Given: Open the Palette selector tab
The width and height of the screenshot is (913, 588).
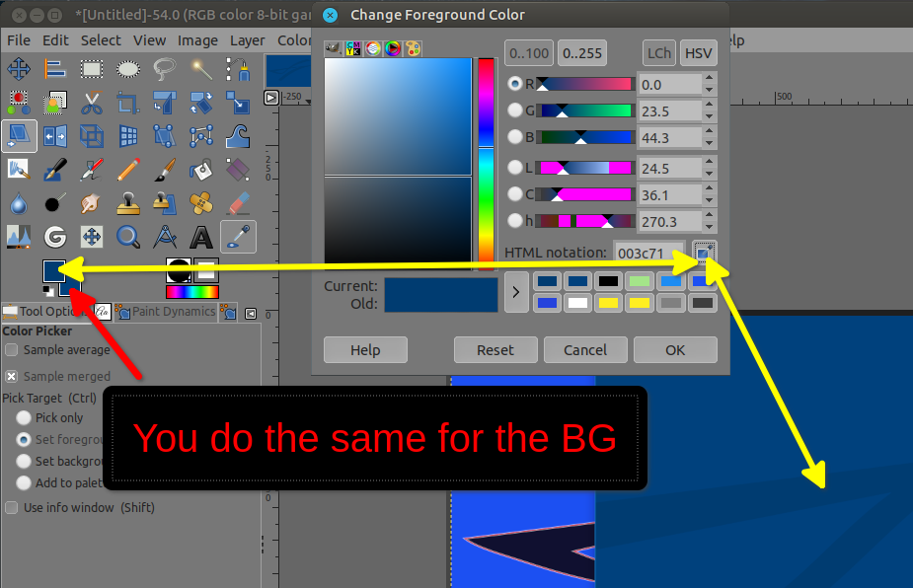Looking at the screenshot, I should pos(413,48).
